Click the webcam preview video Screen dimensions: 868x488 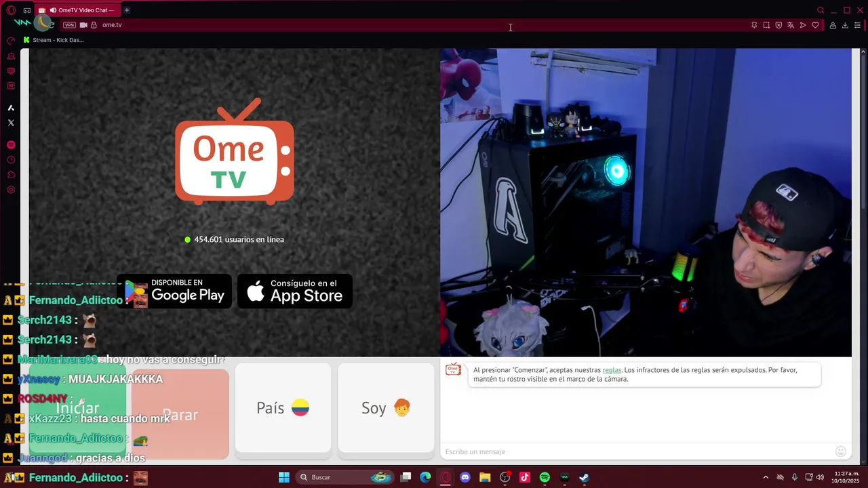646,202
